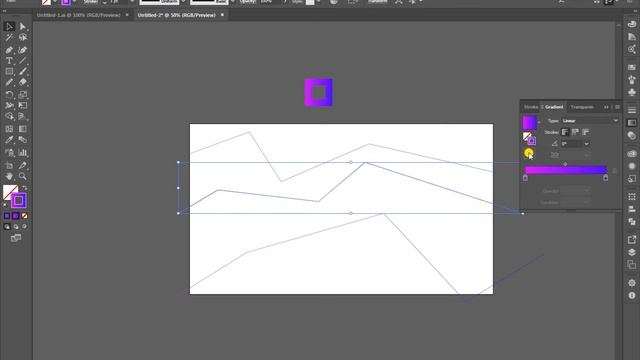This screenshot has width=640, height=360.
Task: Select the Artboard tool
Action: tap(9, 165)
